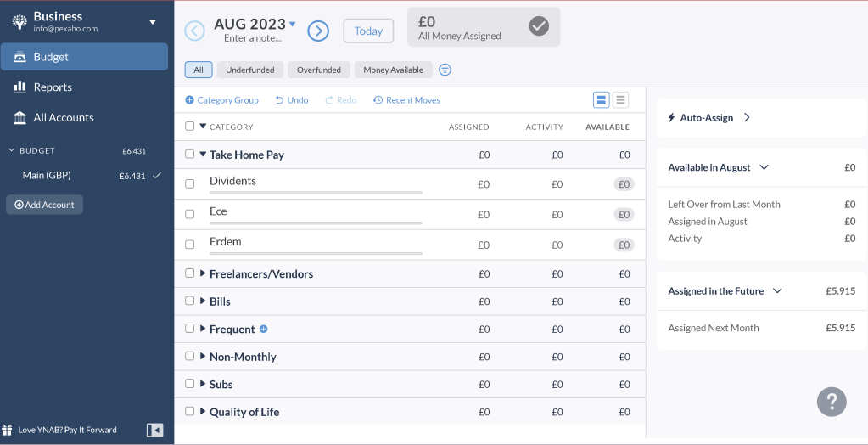
Task: Check the Freelancers/Vendors group checkbox
Action: (x=189, y=273)
